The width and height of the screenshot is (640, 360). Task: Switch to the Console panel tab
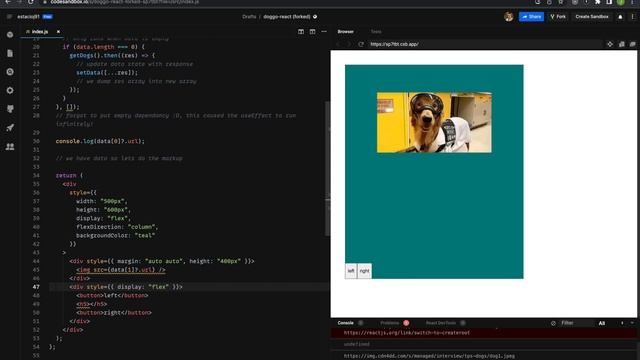point(345,323)
